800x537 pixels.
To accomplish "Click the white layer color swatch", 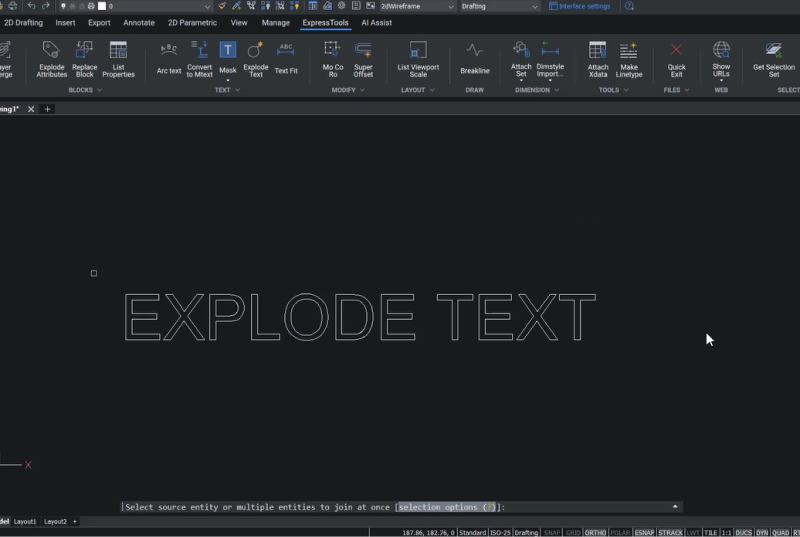I will pyautogui.click(x=102, y=6).
